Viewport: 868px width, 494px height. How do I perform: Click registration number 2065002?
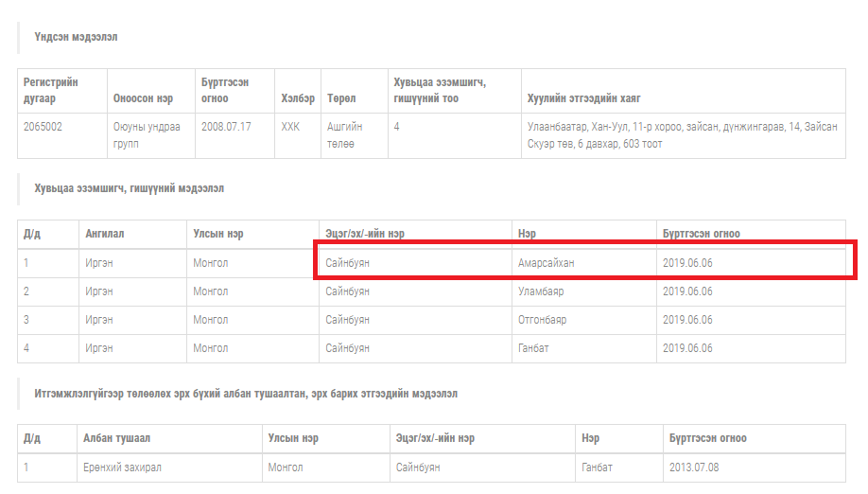(43, 126)
